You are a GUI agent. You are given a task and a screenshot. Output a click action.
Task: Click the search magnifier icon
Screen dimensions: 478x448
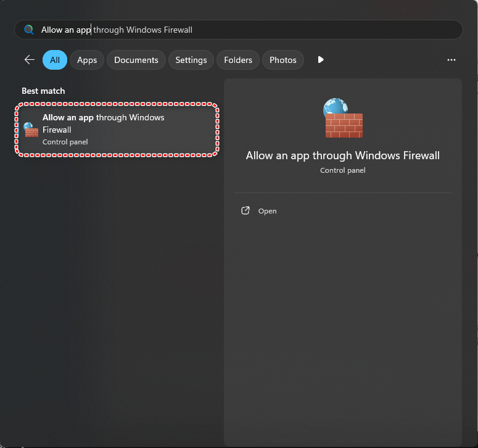pyautogui.click(x=28, y=30)
